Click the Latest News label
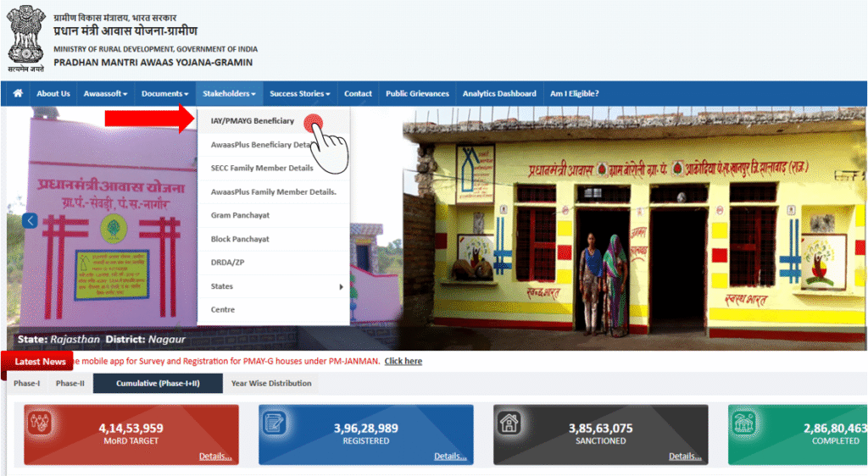868x476 pixels. 41,362
